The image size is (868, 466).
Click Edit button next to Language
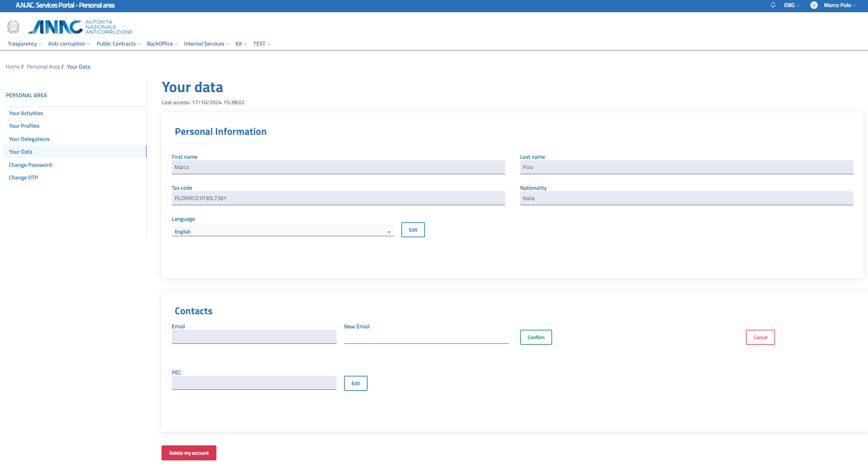click(x=413, y=230)
